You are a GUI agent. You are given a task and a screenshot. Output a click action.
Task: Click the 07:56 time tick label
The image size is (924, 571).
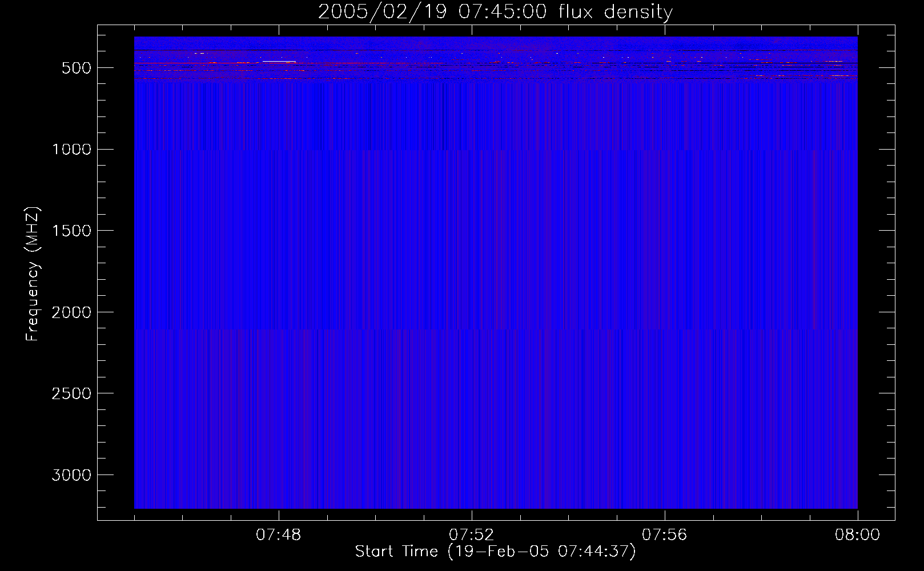665,535
